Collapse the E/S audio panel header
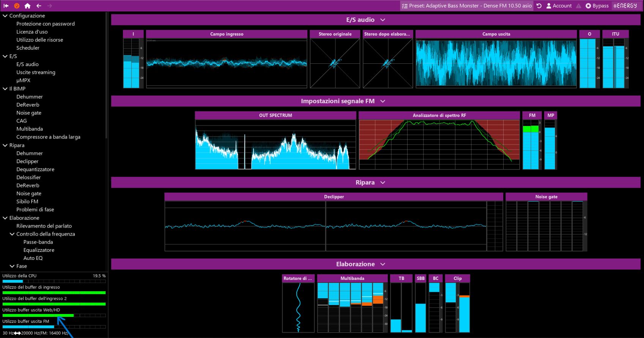This screenshot has height=338, width=644. pyautogui.click(x=383, y=20)
